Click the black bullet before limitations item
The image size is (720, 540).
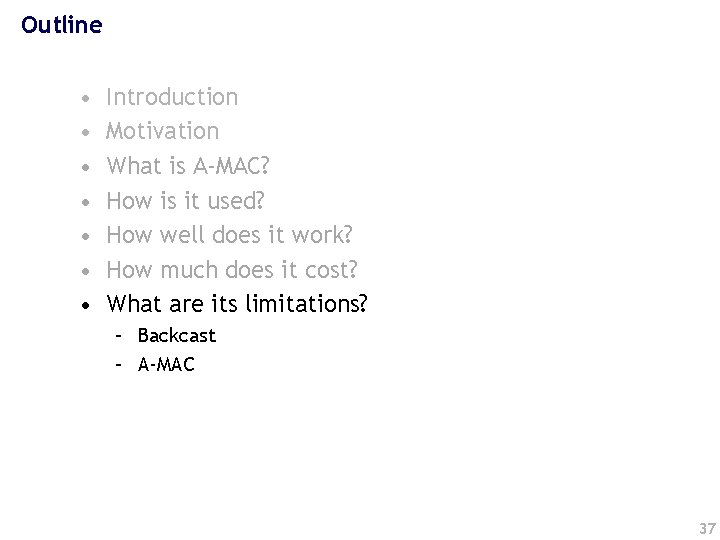click(x=85, y=305)
